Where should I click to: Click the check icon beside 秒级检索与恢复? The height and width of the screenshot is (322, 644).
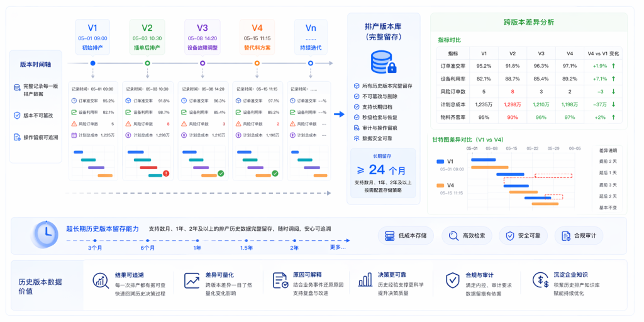click(357, 118)
